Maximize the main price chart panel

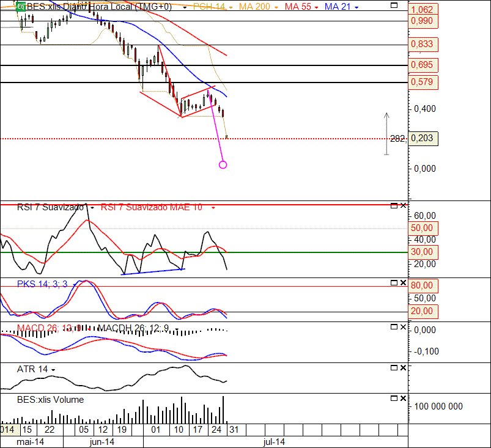[394, 6]
